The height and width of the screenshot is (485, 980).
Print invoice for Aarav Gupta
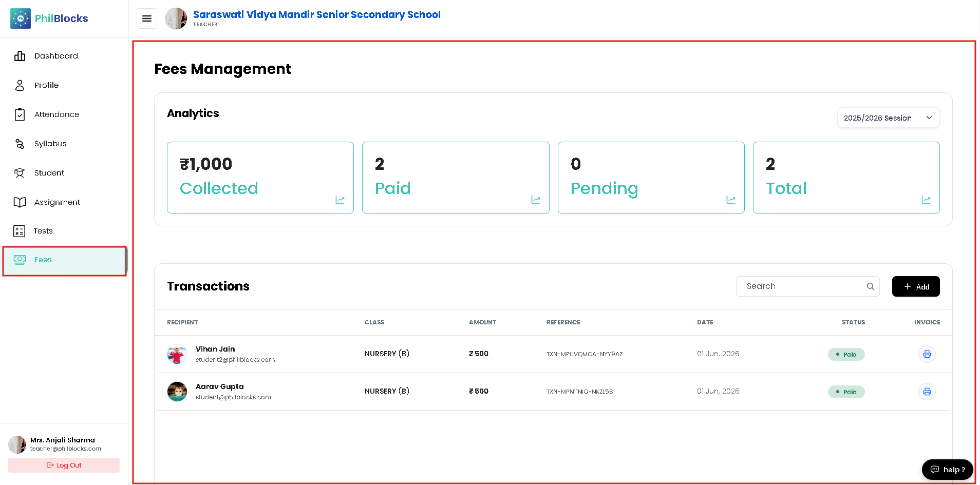[927, 392]
